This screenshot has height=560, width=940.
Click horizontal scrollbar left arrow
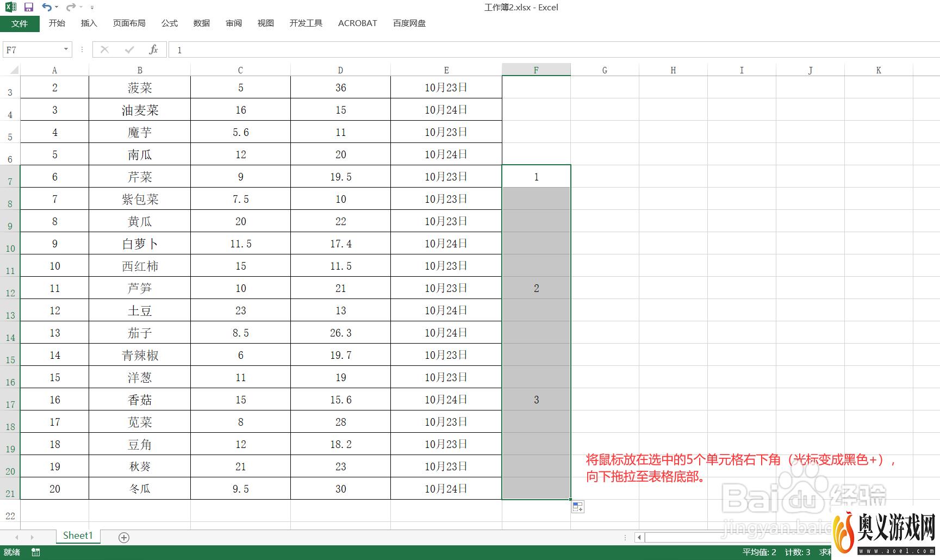[x=639, y=537]
